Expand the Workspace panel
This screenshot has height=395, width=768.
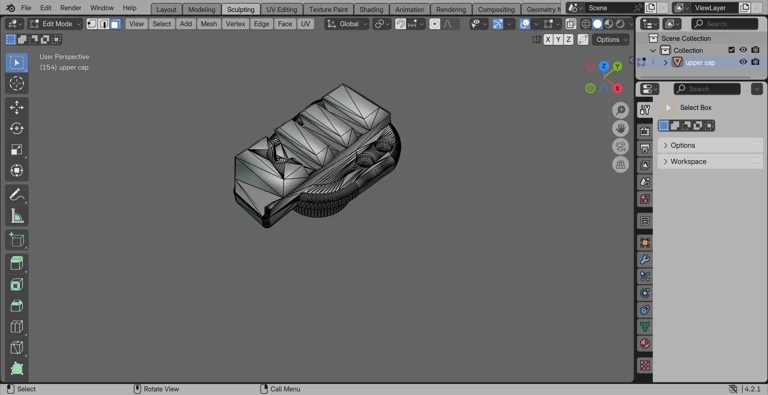click(710, 161)
